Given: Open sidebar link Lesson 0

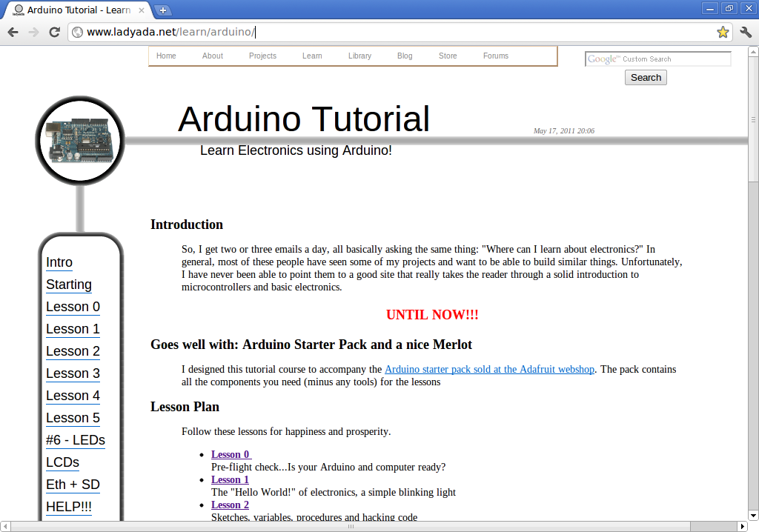Looking at the screenshot, I should click(x=73, y=307).
